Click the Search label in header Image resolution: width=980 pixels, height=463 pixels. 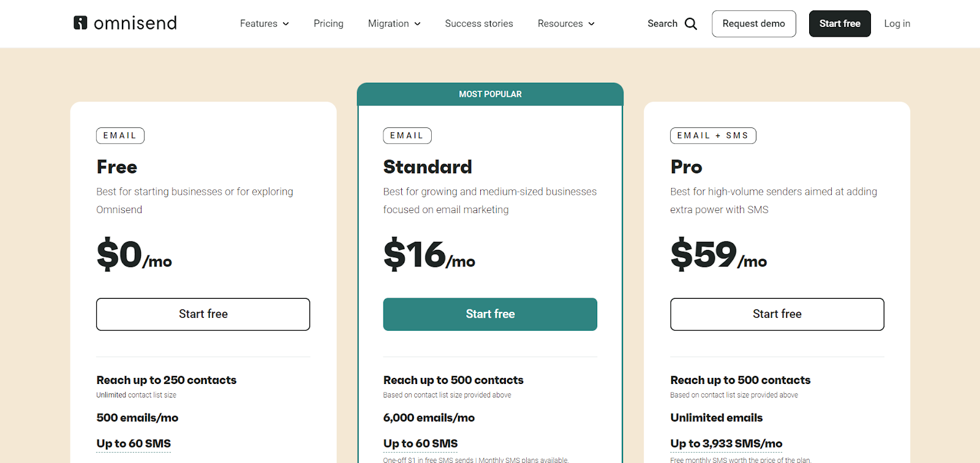coord(662,24)
